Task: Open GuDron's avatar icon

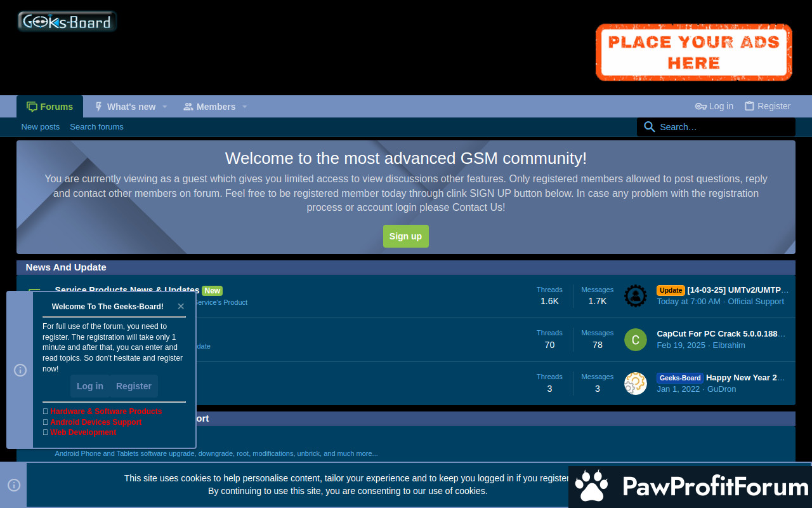Action: pos(635,384)
